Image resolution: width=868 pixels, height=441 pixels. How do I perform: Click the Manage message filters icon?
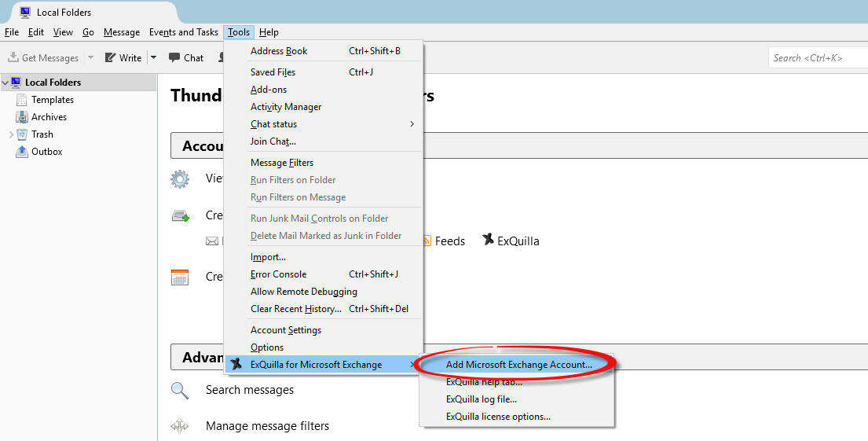[180, 426]
